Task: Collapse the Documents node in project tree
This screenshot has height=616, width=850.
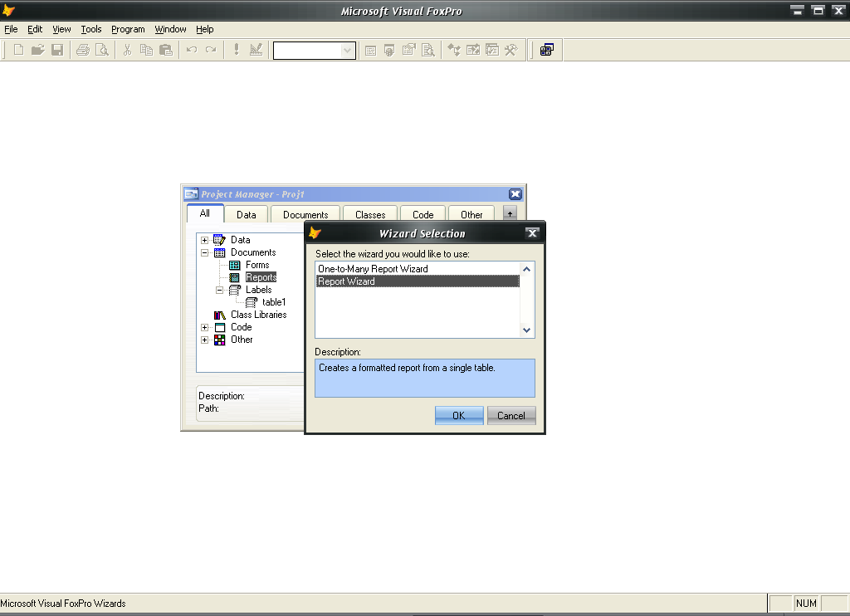Action: click(x=204, y=252)
